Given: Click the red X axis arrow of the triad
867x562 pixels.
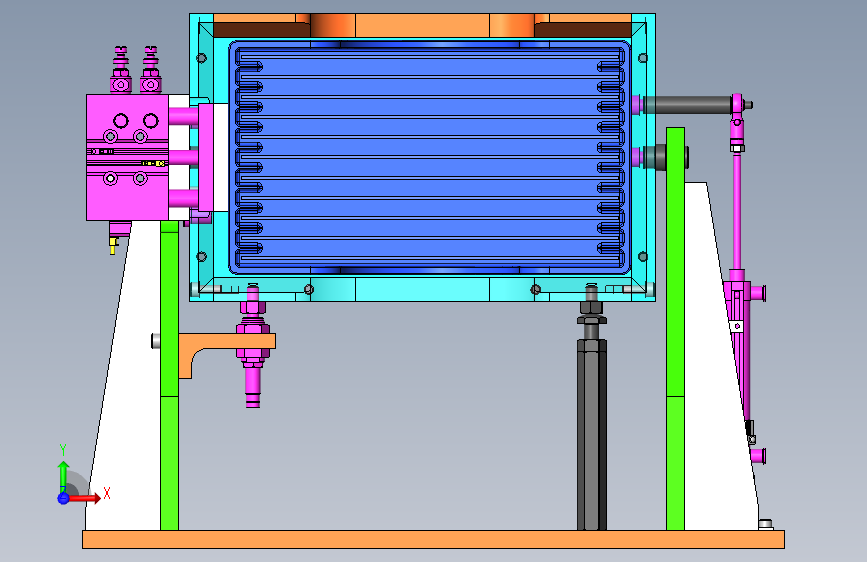Looking at the screenshot, I should [x=83, y=498].
